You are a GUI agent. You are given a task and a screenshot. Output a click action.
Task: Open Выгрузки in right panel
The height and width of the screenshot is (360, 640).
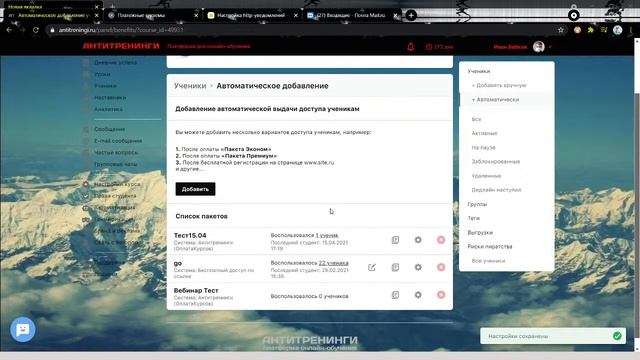[480, 233]
